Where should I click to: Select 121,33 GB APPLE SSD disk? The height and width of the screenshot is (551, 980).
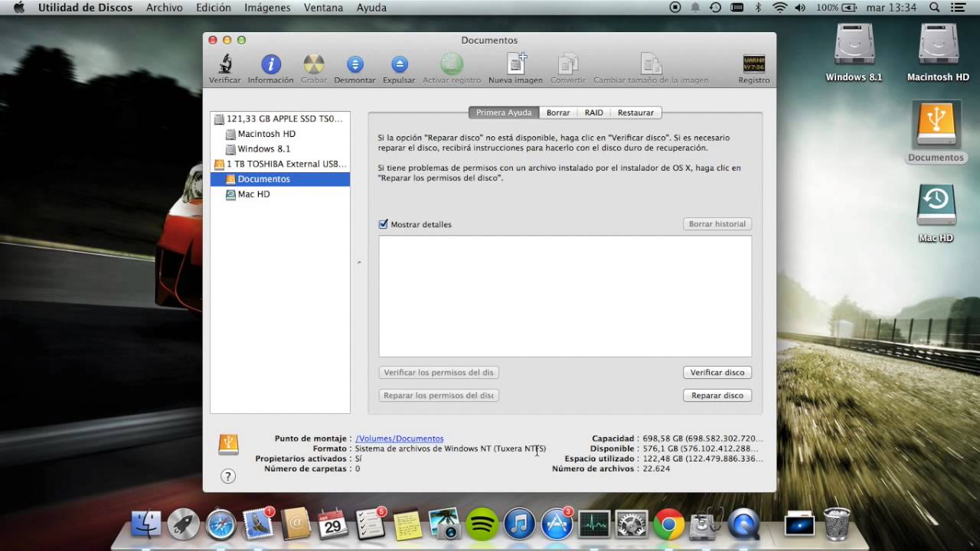280,119
